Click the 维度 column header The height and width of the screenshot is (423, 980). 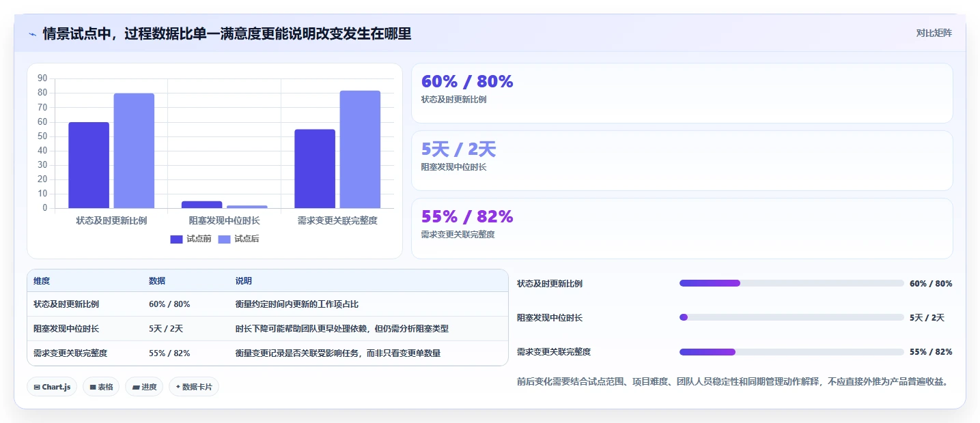[x=42, y=281]
